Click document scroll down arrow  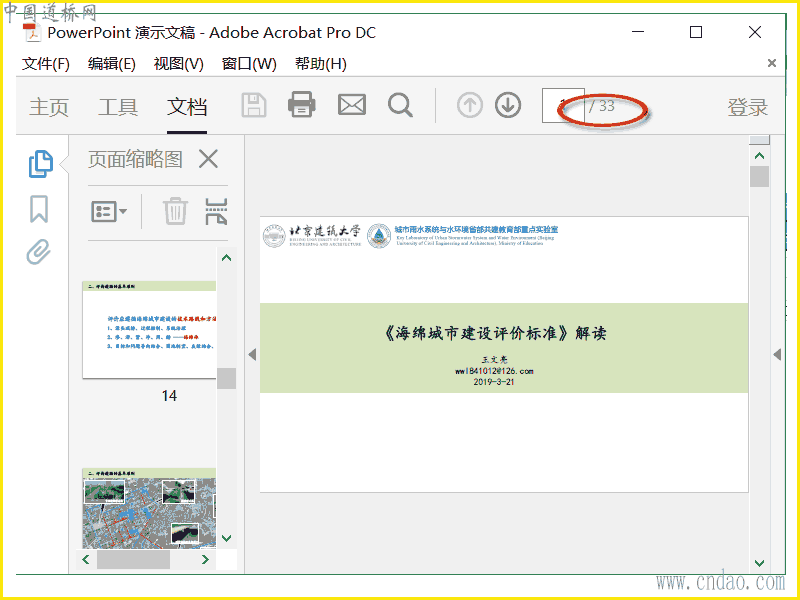click(x=759, y=563)
